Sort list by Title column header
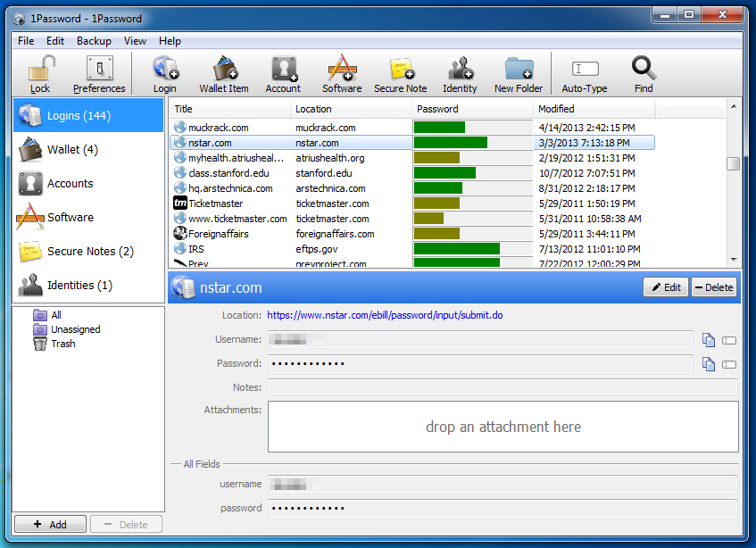The height and width of the screenshot is (548, 756). coord(229,109)
